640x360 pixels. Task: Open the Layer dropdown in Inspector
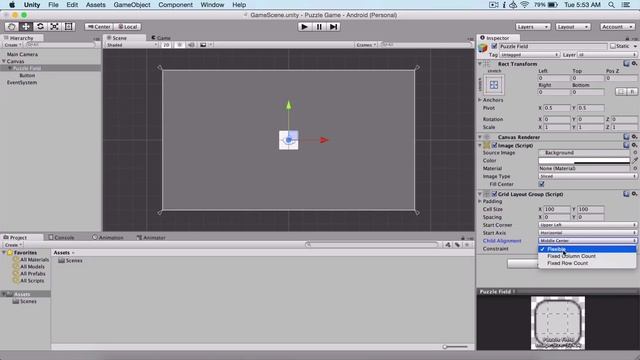[x=607, y=55]
